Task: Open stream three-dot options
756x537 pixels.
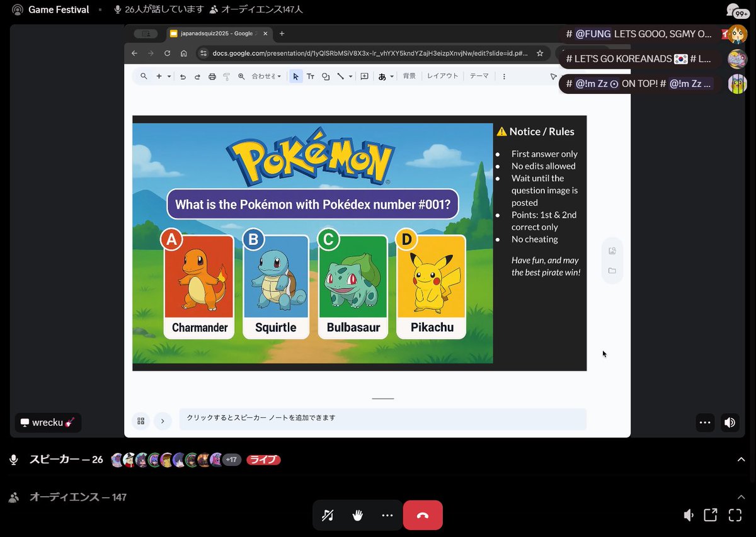Action: (x=705, y=422)
